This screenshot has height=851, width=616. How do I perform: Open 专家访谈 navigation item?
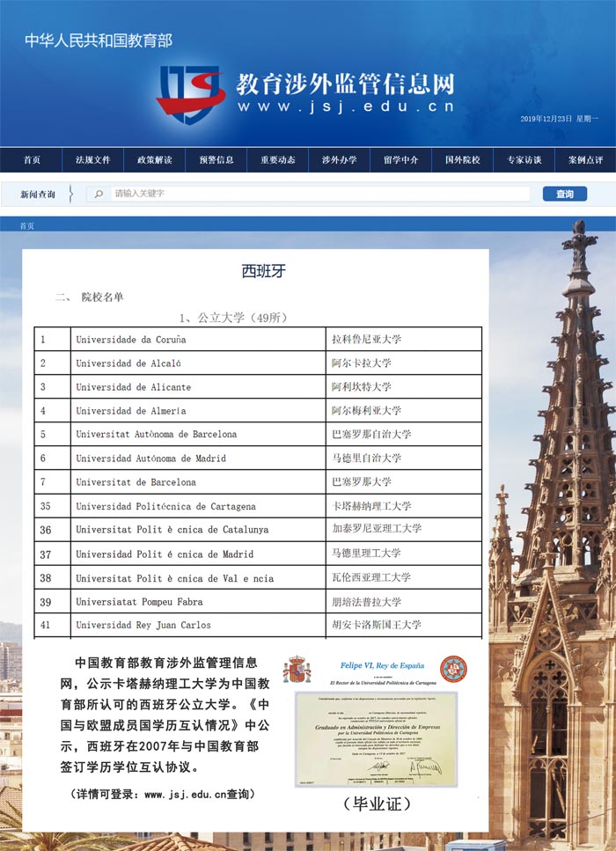click(524, 160)
